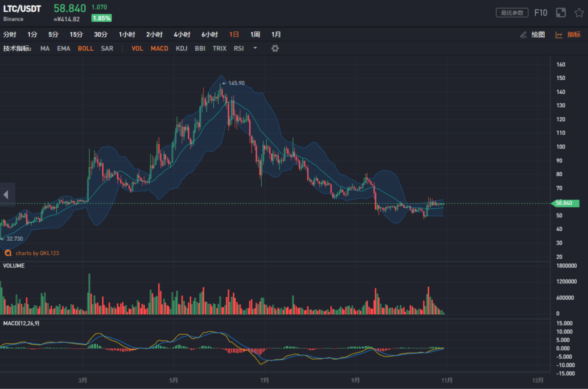The image size is (588, 389).
Task: Click the drawing pencil icon (绘图)
Action: pyautogui.click(x=523, y=35)
